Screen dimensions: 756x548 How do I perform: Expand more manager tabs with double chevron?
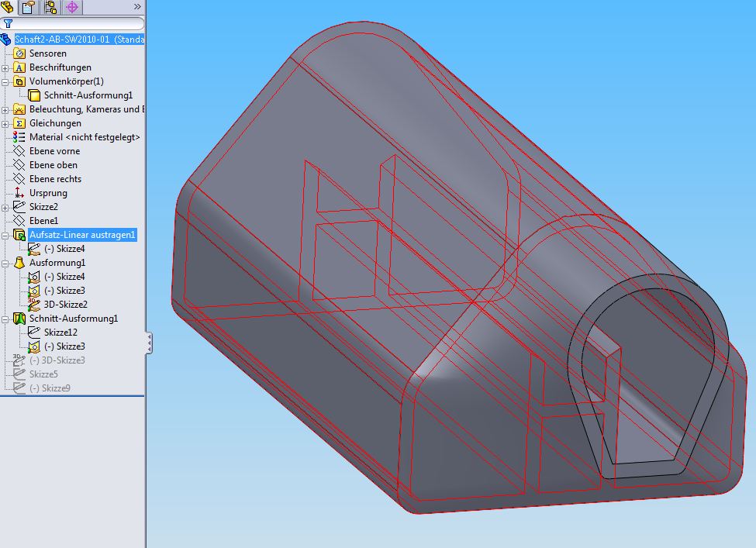(x=137, y=7)
